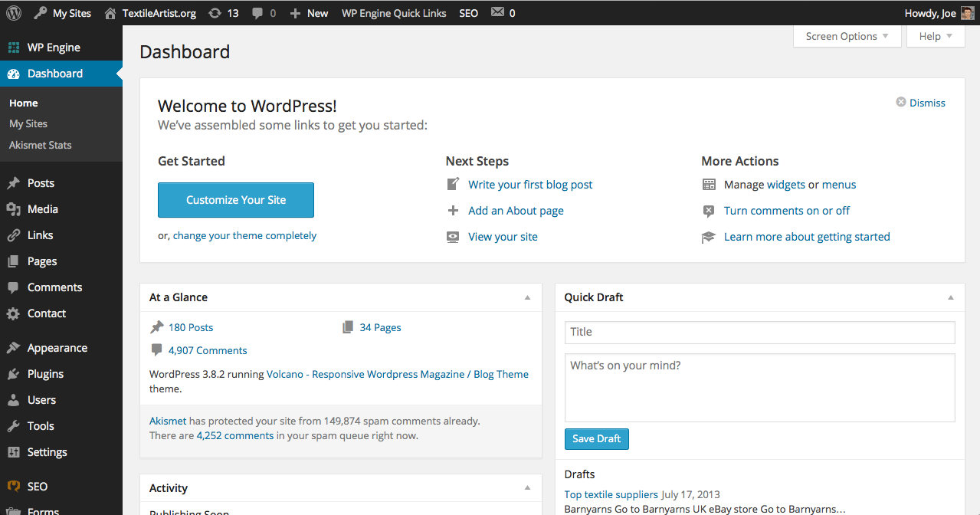The image size is (980, 515).
Task: Expand the Screen Options dropdown
Action: click(x=847, y=36)
